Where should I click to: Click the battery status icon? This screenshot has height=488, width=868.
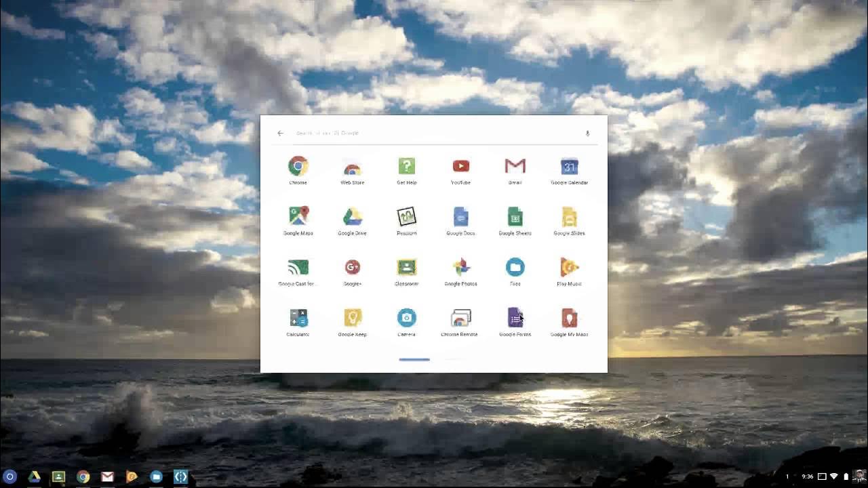coord(846,476)
